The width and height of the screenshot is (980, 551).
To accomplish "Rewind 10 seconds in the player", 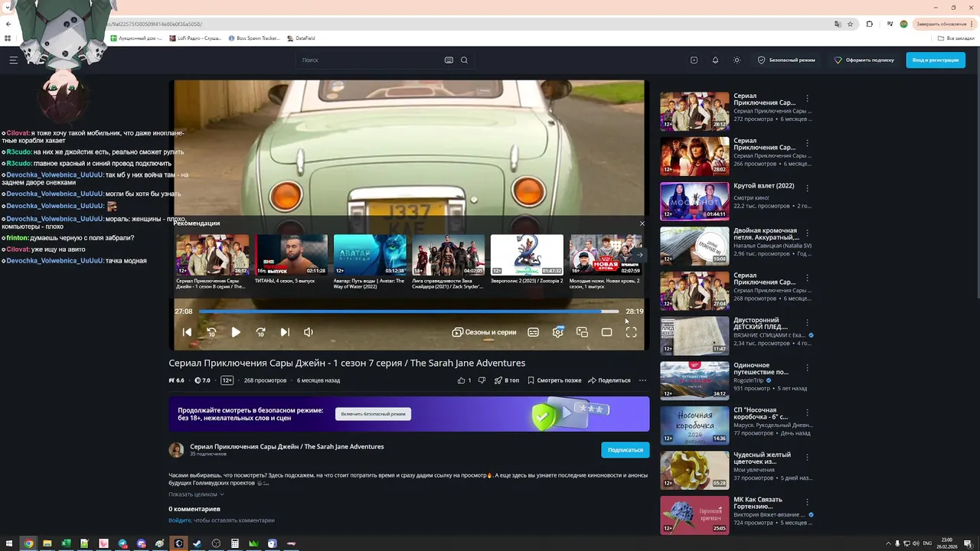I will click(211, 332).
